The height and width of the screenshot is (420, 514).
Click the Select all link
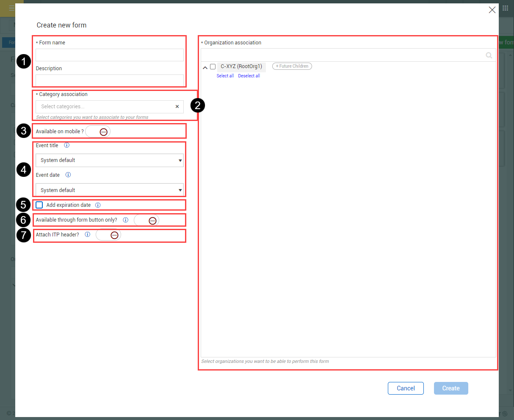point(225,76)
